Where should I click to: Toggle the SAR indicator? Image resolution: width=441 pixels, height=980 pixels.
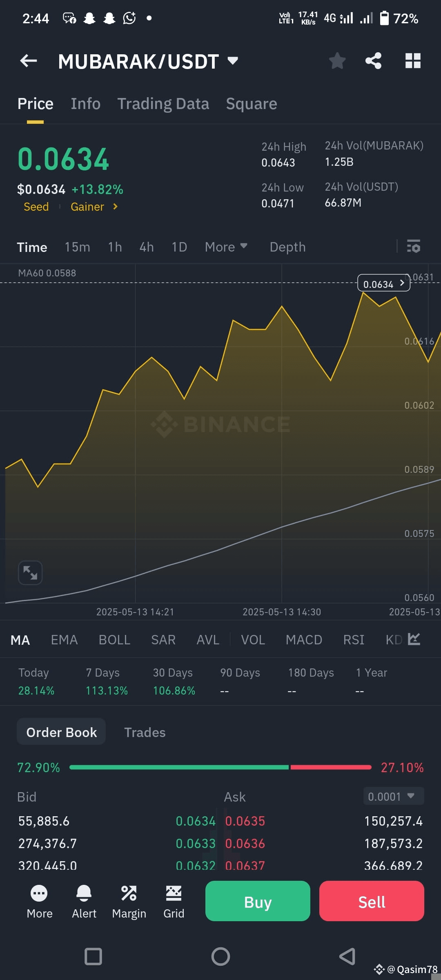click(163, 640)
